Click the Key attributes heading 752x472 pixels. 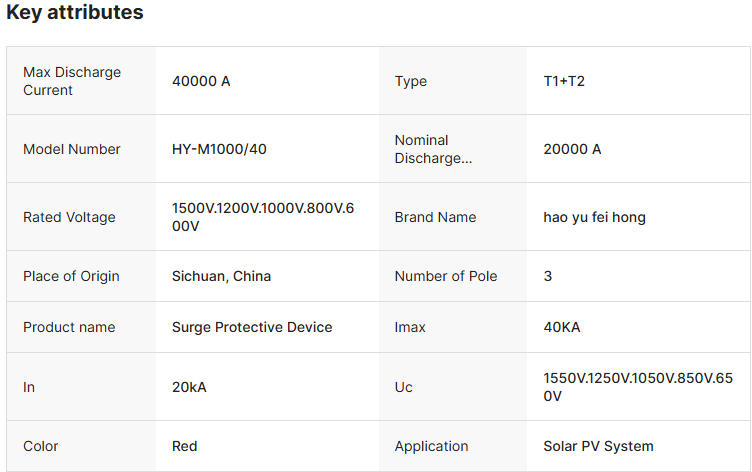point(75,13)
